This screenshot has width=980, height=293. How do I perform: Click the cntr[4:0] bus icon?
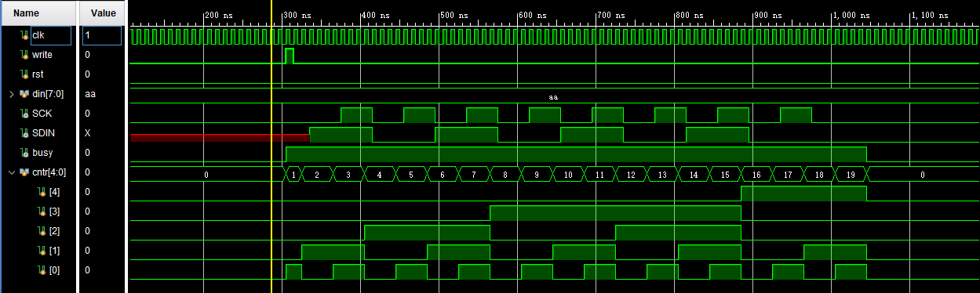coord(24,172)
